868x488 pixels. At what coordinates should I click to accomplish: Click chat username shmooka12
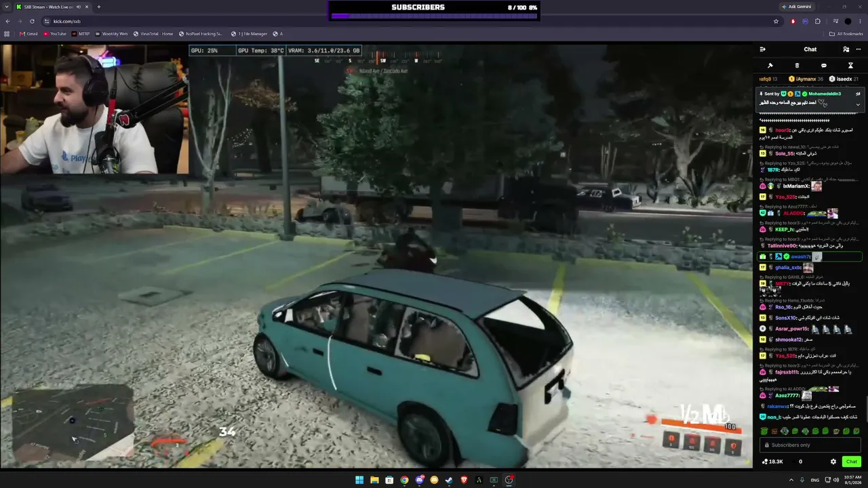click(789, 340)
